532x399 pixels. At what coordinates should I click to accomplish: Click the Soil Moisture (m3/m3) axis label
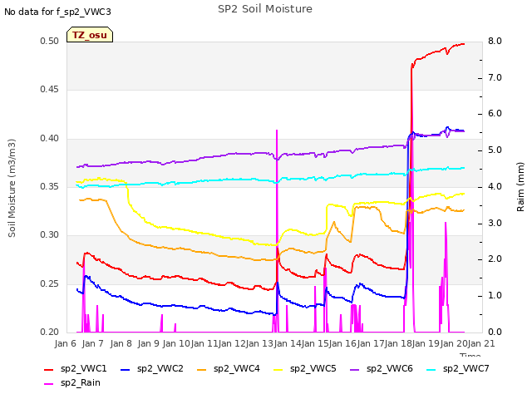[12, 188]
